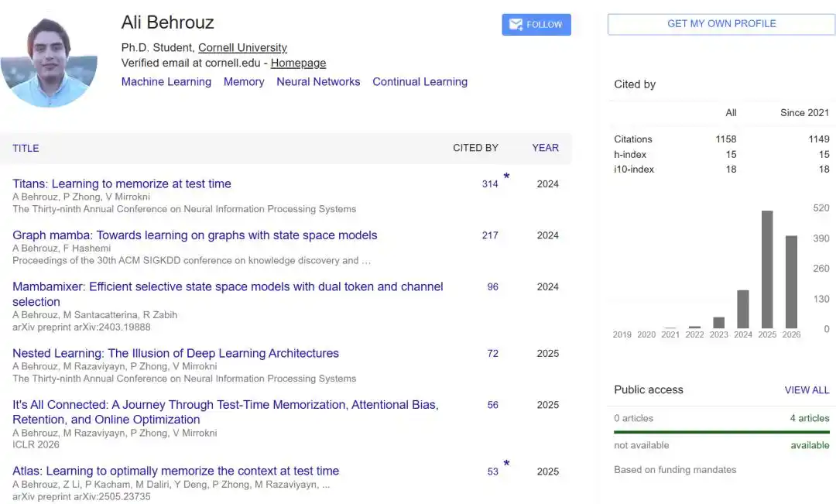View 96 citations of Mambamixer

[492, 287]
